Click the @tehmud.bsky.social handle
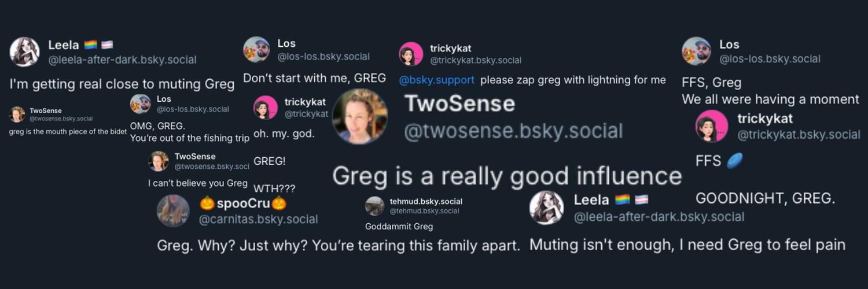Image resolution: width=868 pixels, height=289 pixels. tap(424, 211)
